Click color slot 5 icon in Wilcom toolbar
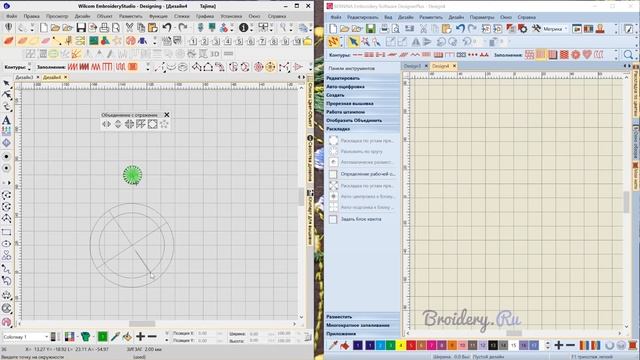 pyautogui.click(x=239, y=41)
